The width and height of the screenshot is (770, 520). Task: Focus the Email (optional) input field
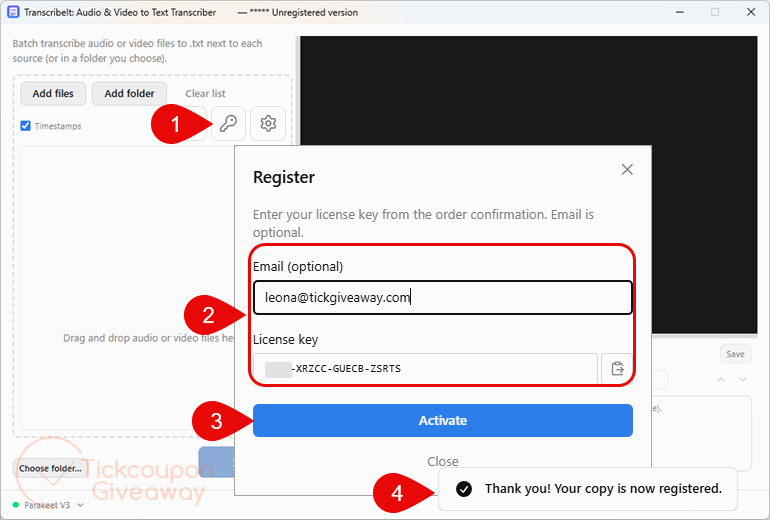(442, 298)
